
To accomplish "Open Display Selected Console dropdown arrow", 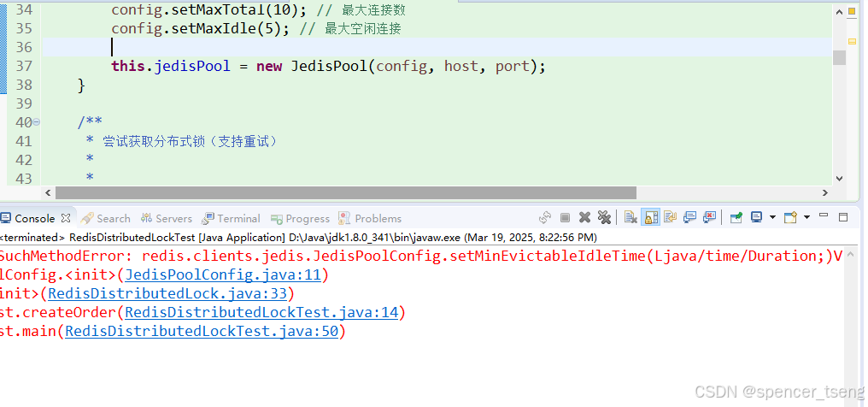I will [773, 217].
